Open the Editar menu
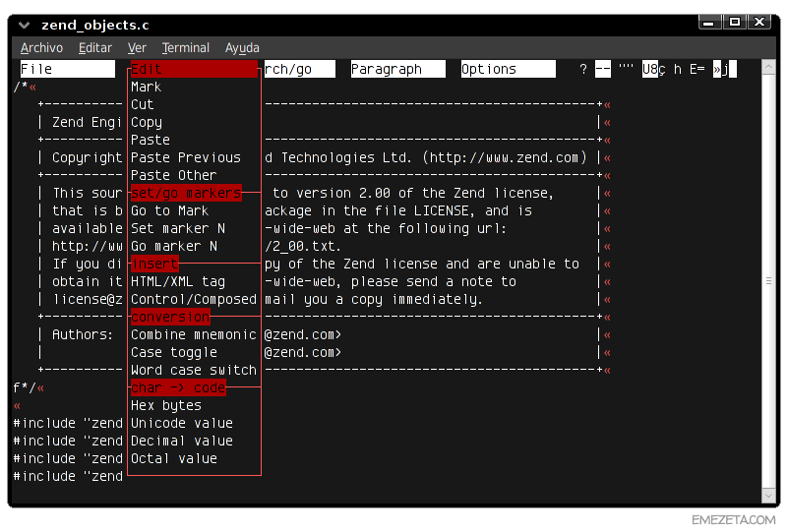The height and width of the screenshot is (532, 787). (x=94, y=48)
